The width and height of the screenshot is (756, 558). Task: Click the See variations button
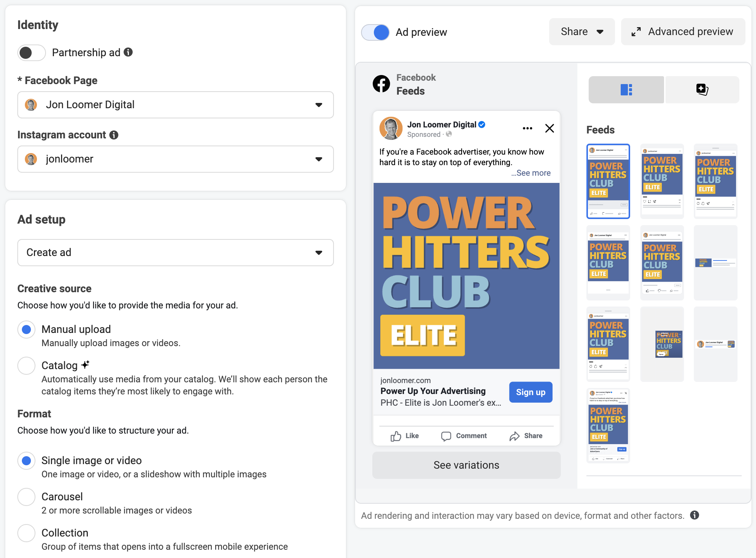[x=466, y=465]
